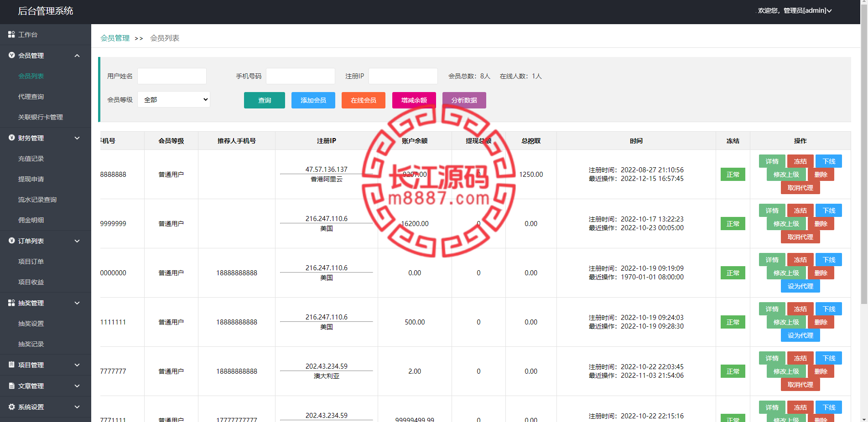Click the 财务管理 section icon
Image resolution: width=868 pixels, height=422 pixels.
(11, 138)
